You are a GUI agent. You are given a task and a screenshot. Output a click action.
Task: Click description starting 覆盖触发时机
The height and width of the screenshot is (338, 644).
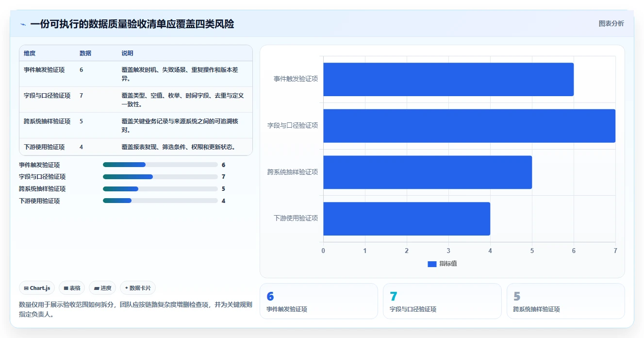(x=180, y=74)
